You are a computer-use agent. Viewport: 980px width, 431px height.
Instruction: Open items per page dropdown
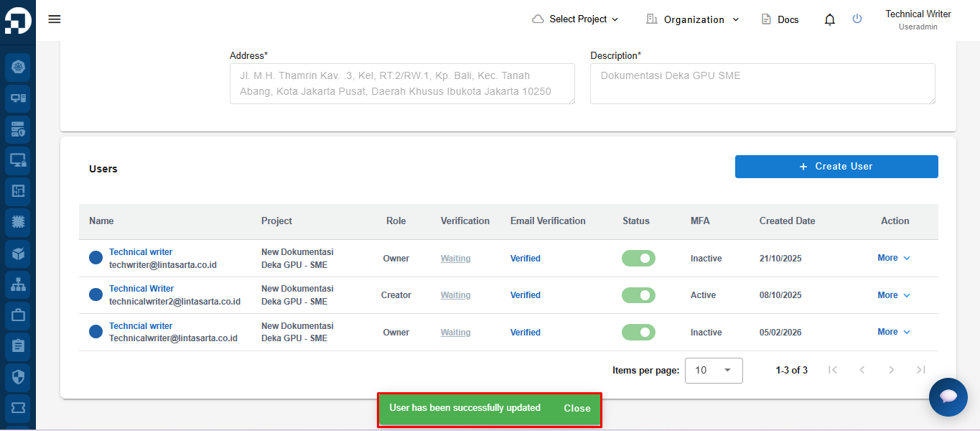(x=714, y=370)
